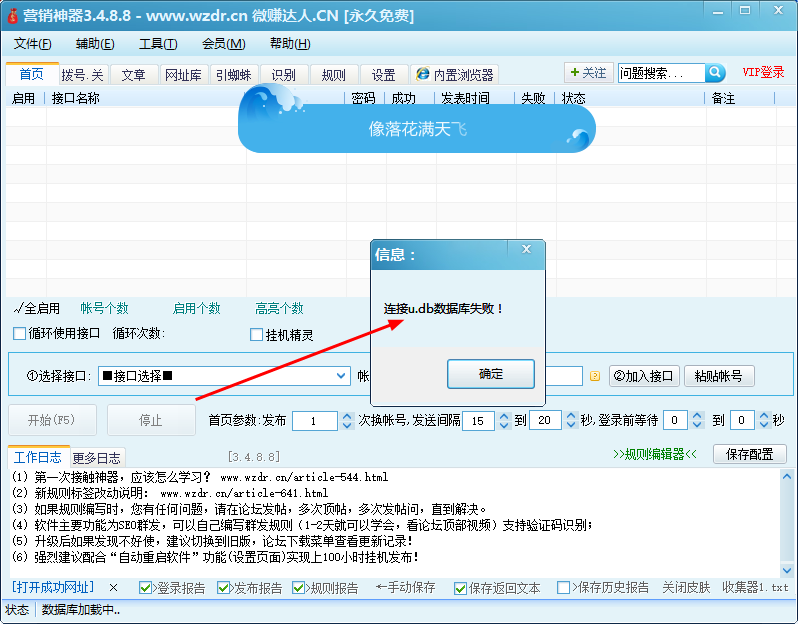Click the red VIP登录 link

[763, 72]
